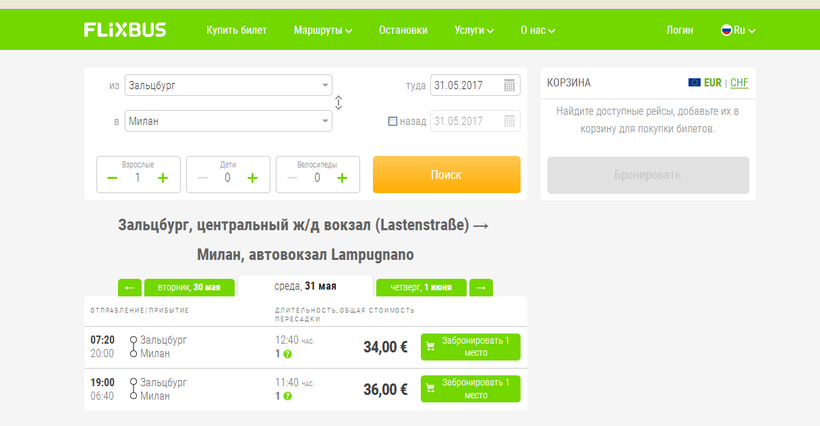Image resolution: width=820 pixels, height=426 pixels.
Task: Switch currency to CHF
Action: pos(739,83)
